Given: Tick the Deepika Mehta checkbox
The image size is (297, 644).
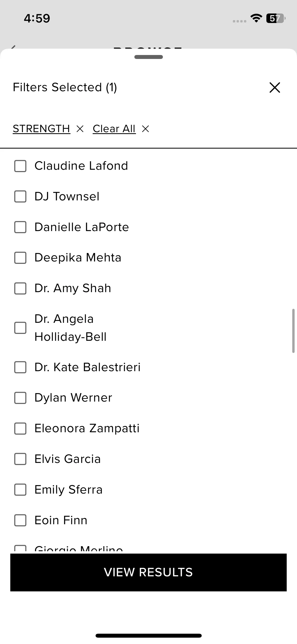Looking at the screenshot, I should pyautogui.click(x=20, y=258).
